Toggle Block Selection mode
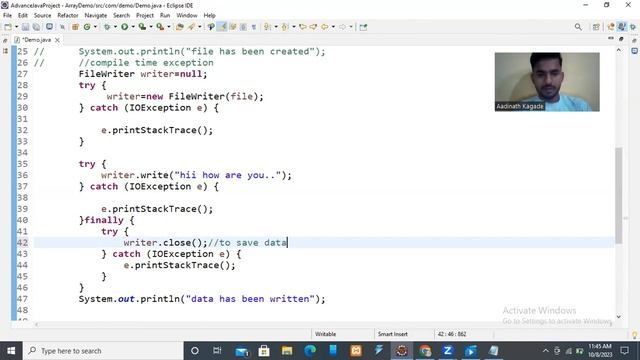Screen dimensions: 640x360 [243, 27]
